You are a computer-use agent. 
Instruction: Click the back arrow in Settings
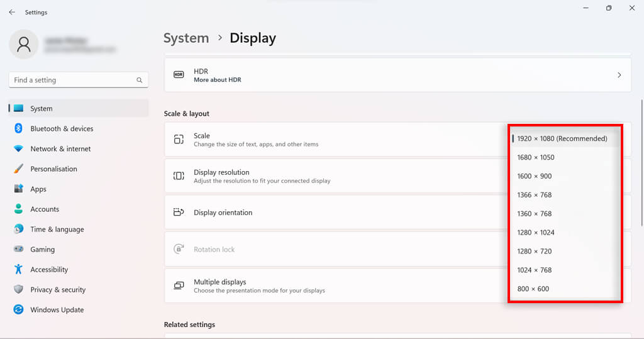click(12, 12)
